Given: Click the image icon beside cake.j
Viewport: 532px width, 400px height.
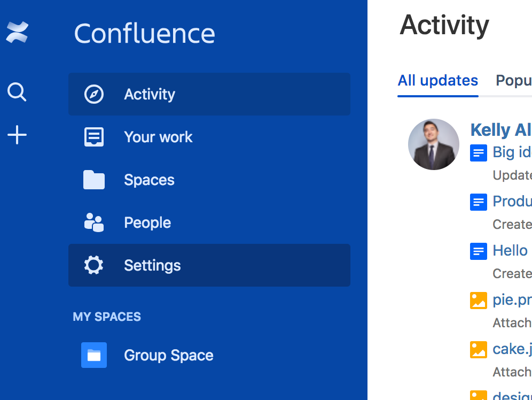Looking at the screenshot, I should [479, 350].
